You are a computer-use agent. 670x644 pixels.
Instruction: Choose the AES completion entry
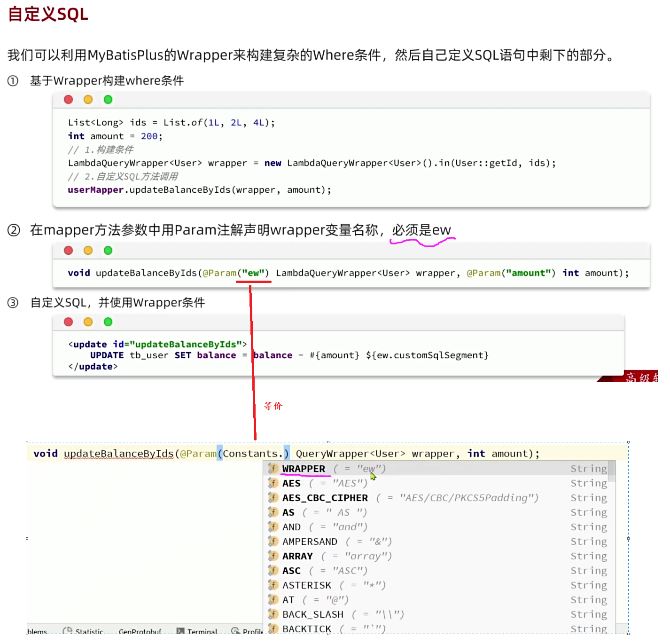[x=439, y=483]
